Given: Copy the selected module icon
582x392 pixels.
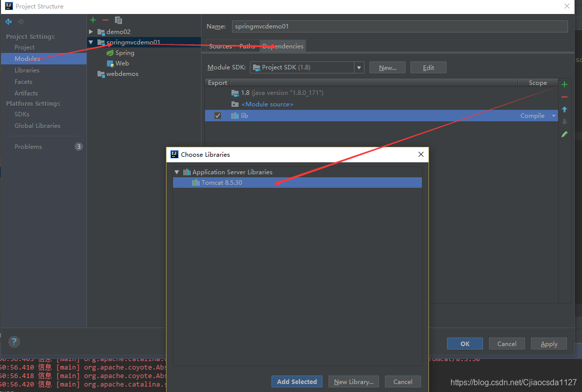Looking at the screenshot, I should coord(118,20).
